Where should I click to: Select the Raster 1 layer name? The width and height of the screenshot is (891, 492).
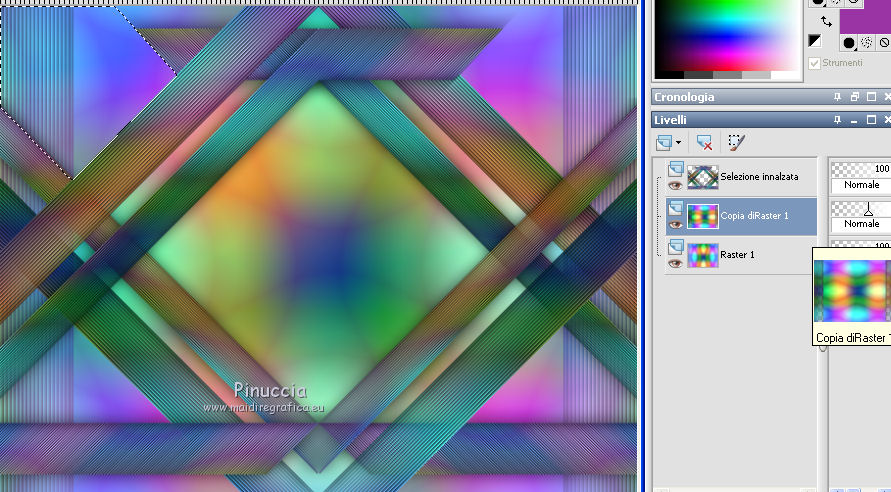(737, 255)
